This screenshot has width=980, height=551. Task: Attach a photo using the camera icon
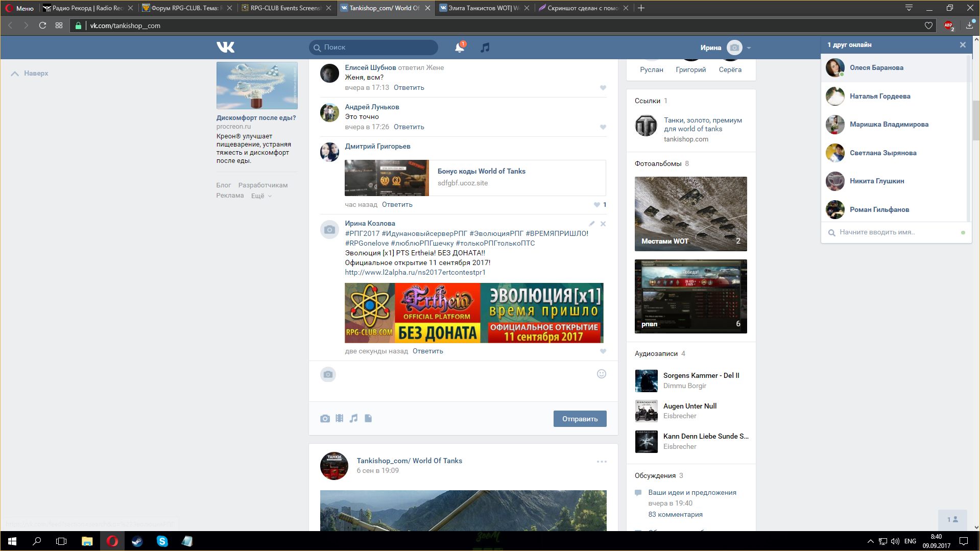(325, 419)
